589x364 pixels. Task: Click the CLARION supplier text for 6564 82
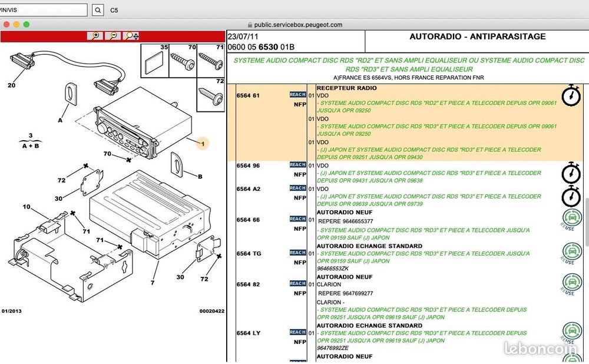click(329, 284)
